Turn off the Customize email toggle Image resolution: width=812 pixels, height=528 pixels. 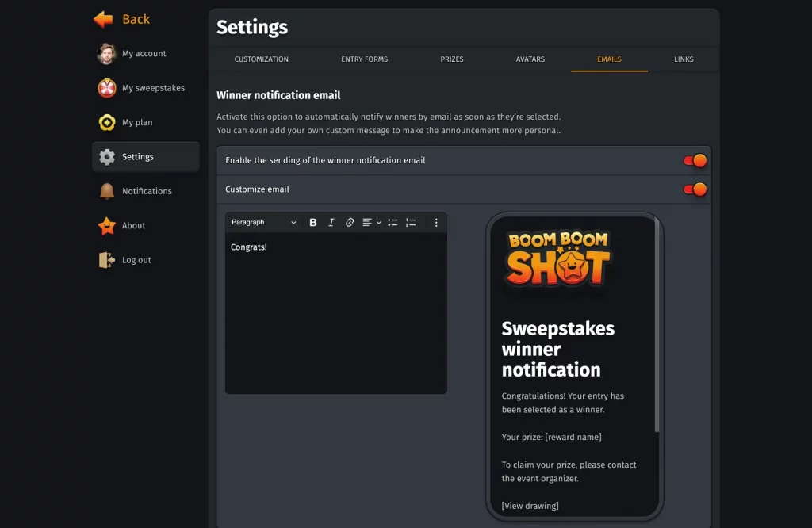[695, 189]
